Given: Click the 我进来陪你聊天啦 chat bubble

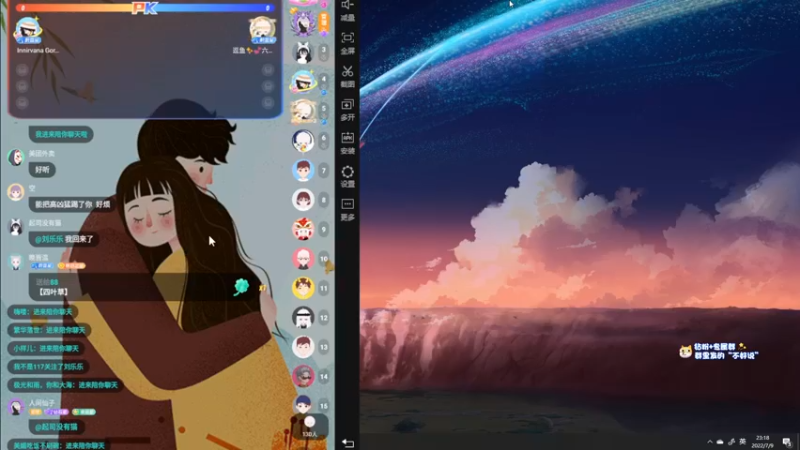Looking at the screenshot, I should [61, 134].
